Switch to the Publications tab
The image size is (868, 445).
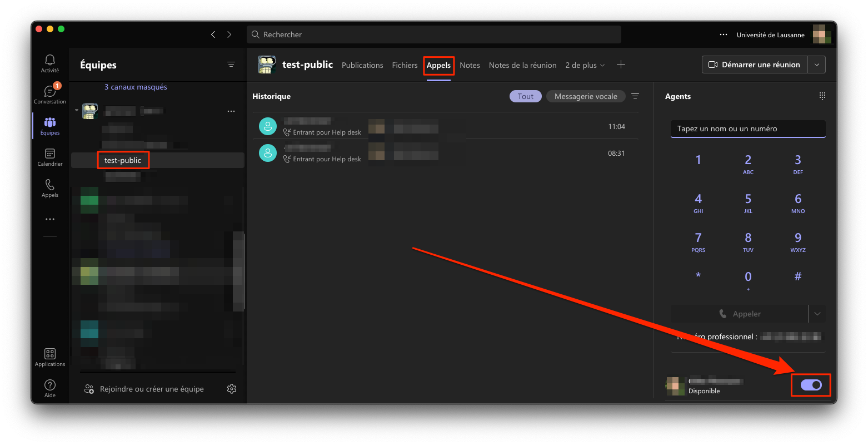(362, 65)
